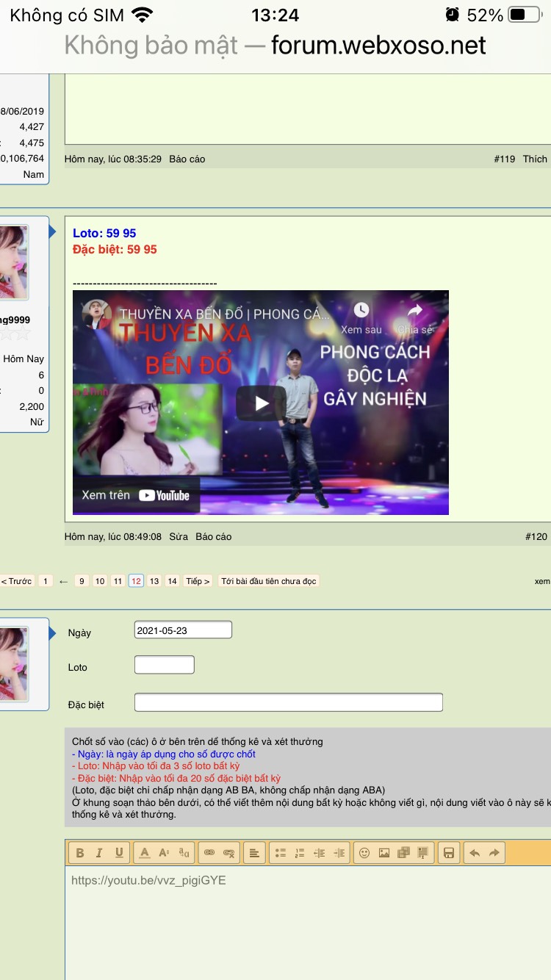Insert a link with the chain icon

click(x=209, y=853)
